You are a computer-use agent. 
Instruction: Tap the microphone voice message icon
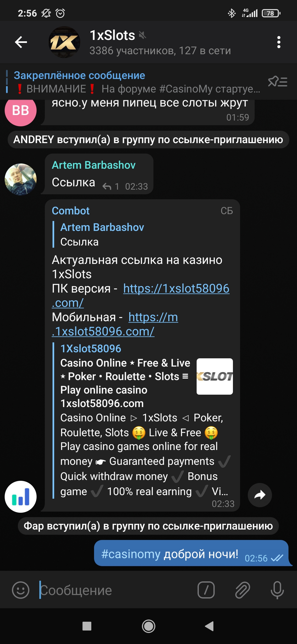click(277, 590)
